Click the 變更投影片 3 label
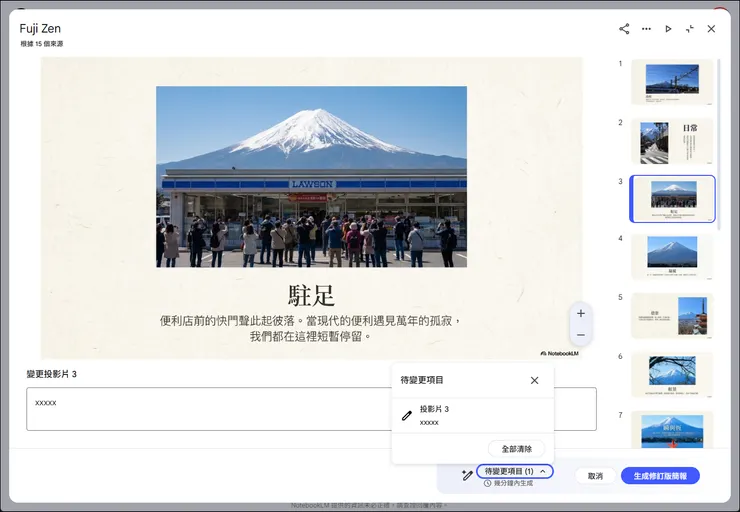The height and width of the screenshot is (512, 740). tap(51, 374)
